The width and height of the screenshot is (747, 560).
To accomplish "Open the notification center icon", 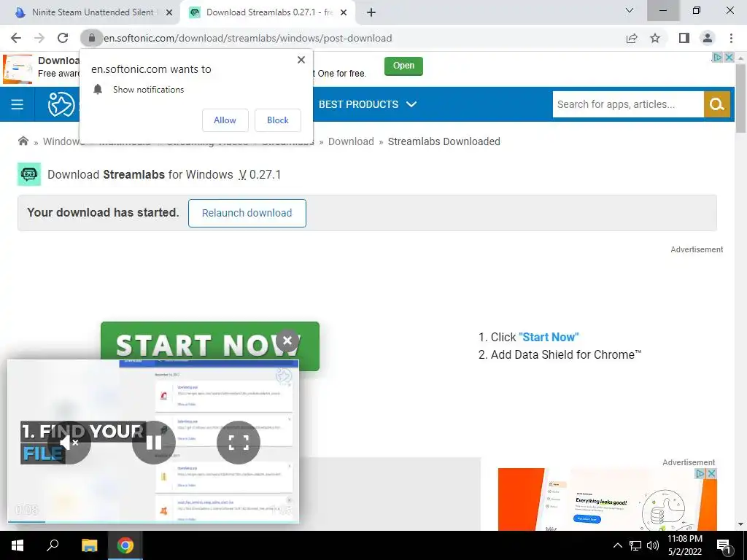I will coord(724,545).
